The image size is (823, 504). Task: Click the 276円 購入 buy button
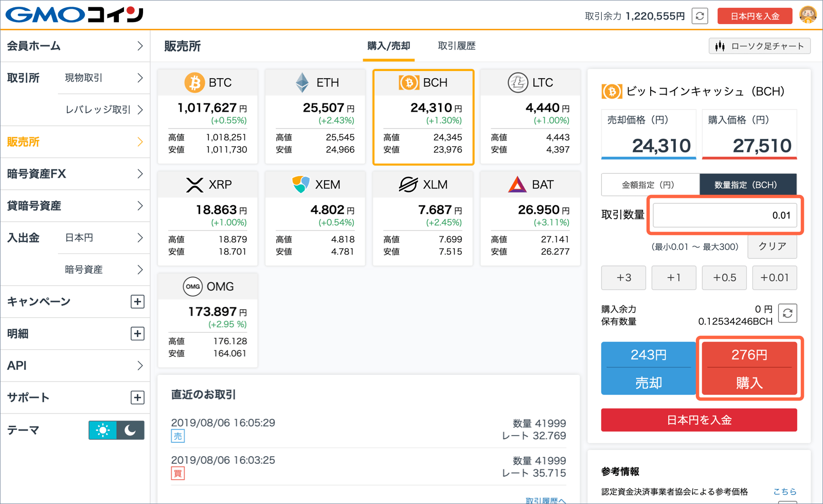pyautogui.click(x=749, y=368)
